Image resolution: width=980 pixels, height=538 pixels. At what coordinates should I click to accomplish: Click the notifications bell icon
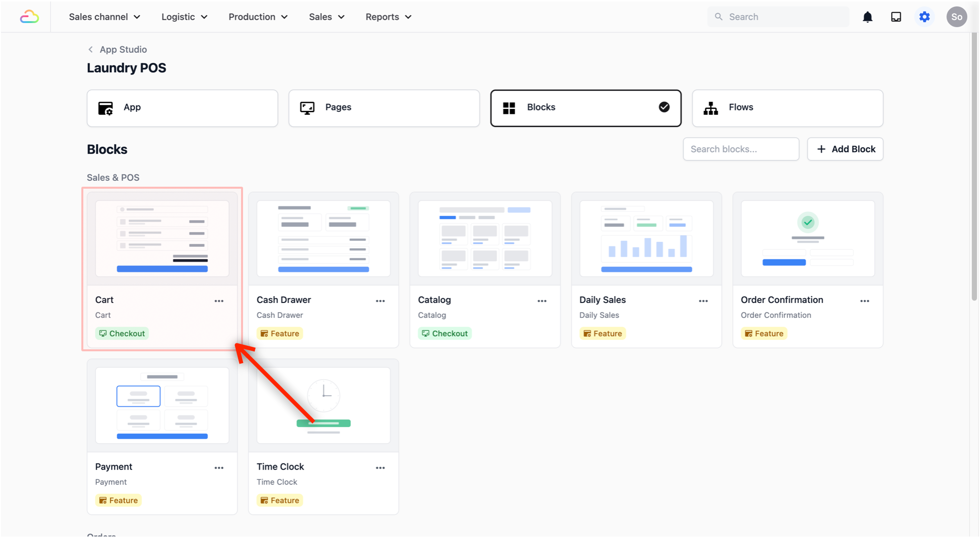tap(867, 17)
